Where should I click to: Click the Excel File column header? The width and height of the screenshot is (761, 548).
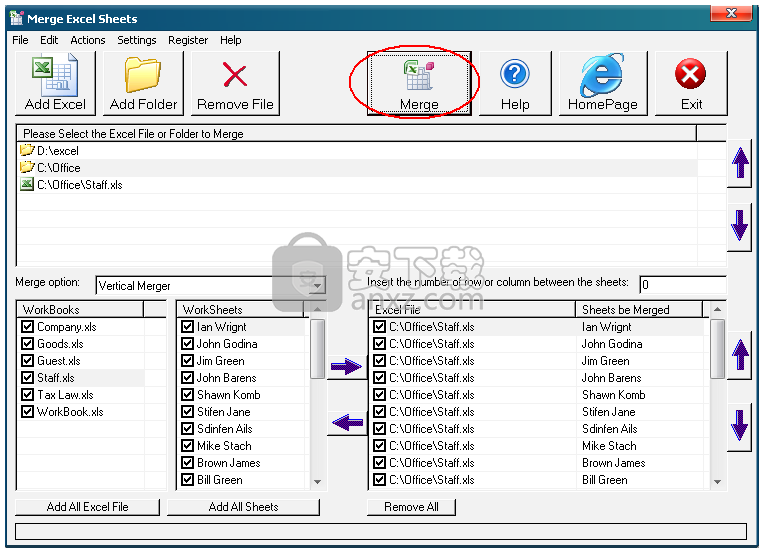(473, 309)
